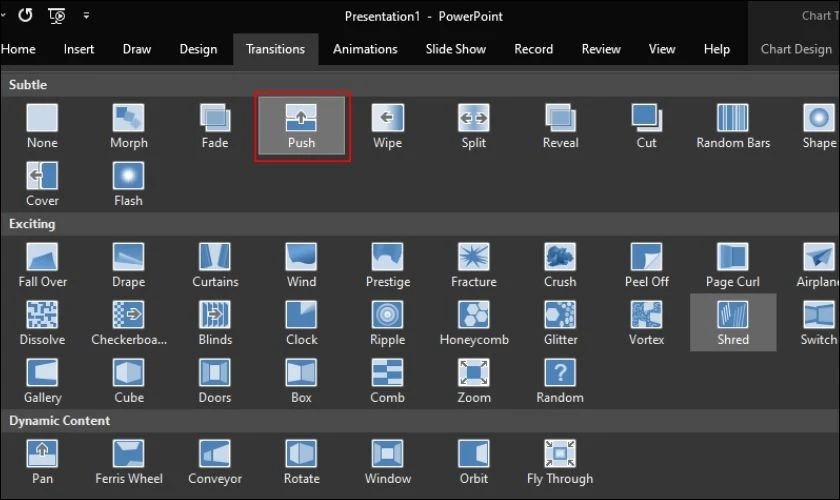
Task: Select the Clock transition
Action: click(x=302, y=323)
